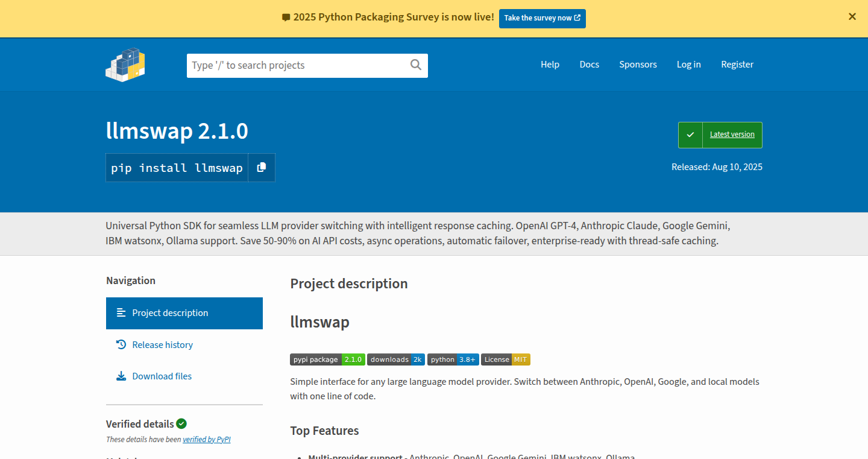Screen dimensions: 868x459
Task: Click the search magnifier icon
Action: pyautogui.click(x=416, y=65)
